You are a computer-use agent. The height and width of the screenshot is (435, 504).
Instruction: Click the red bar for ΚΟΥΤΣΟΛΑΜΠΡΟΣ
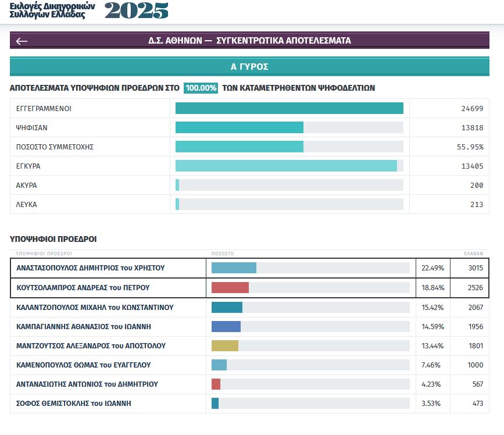[x=230, y=288]
